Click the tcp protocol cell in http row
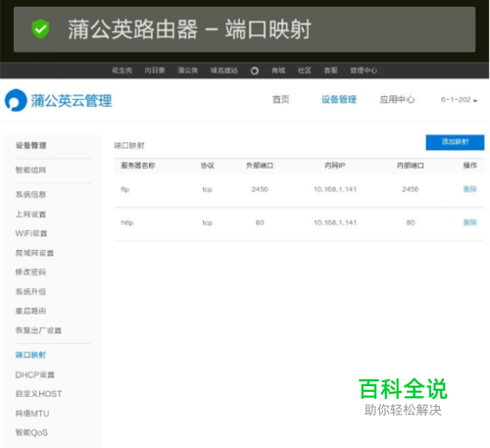The image size is (490, 448). click(208, 223)
